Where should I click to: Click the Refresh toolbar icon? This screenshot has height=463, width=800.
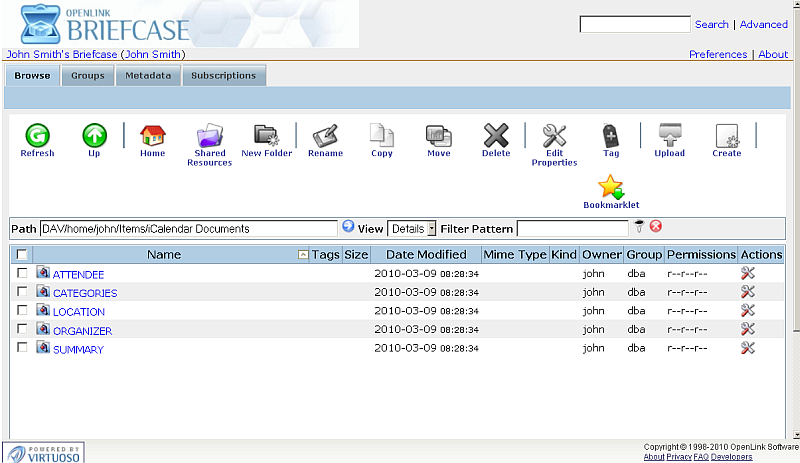[x=37, y=136]
